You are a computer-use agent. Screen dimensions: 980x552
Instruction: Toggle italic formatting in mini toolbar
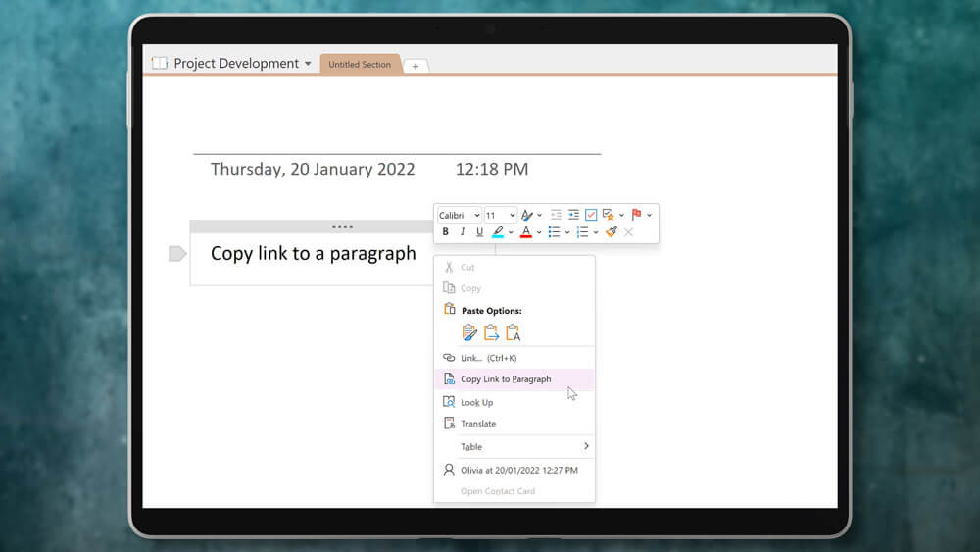(x=463, y=232)
